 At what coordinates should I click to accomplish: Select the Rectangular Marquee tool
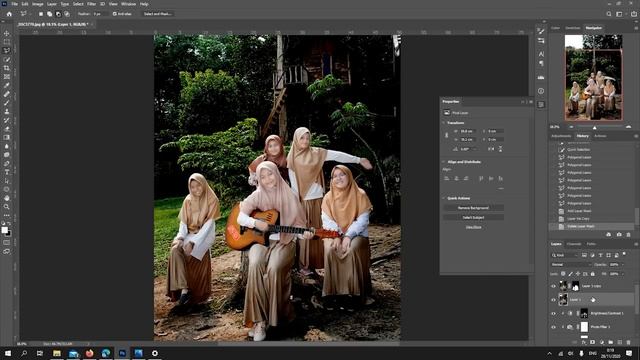pyautogui.click(x=7, y=42)
